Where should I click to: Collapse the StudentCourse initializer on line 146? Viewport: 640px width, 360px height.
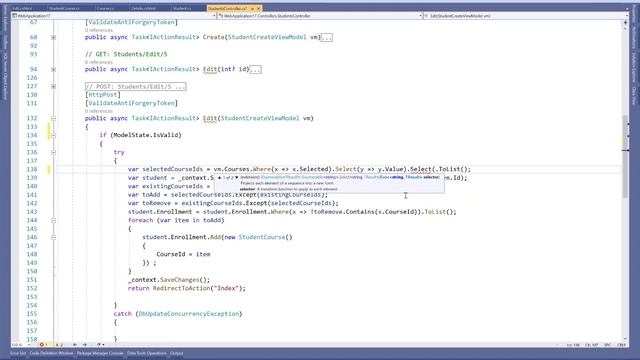click(x=53, y=237)
